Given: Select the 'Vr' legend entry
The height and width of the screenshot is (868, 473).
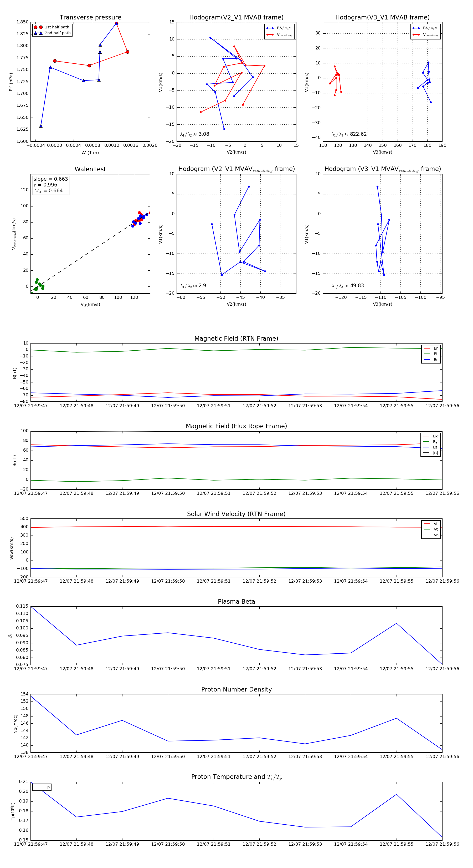Looking at the screenshot, I should coord(431,524).
